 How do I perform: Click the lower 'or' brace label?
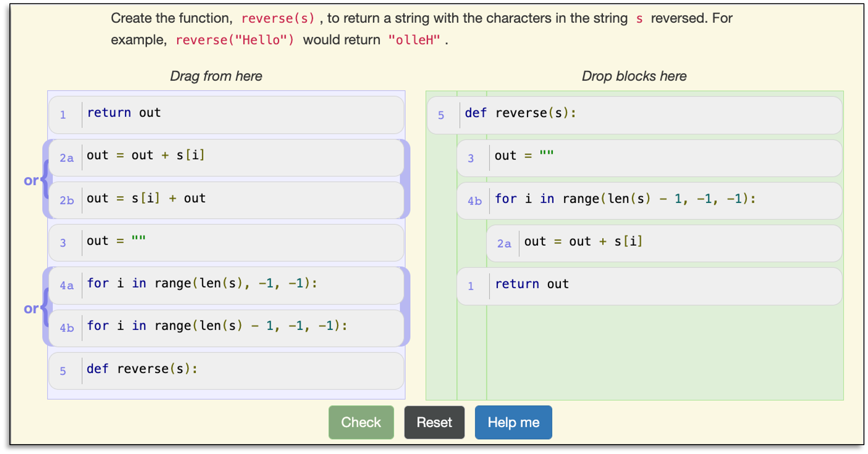click(x=31, y=308)
